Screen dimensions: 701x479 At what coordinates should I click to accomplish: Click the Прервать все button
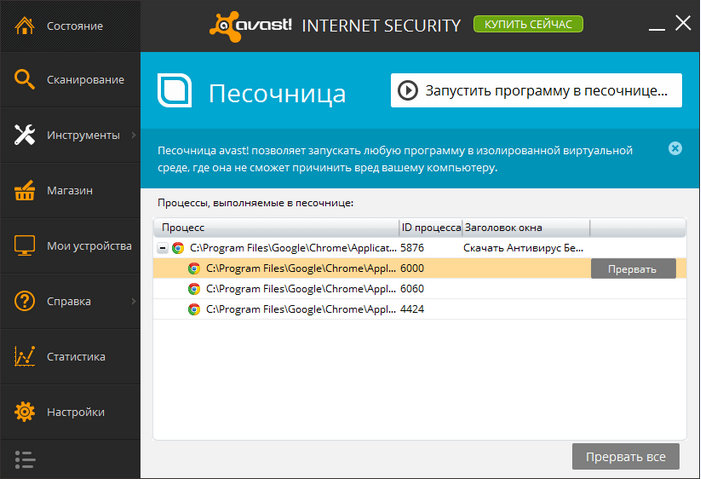(x=625, y=457)
